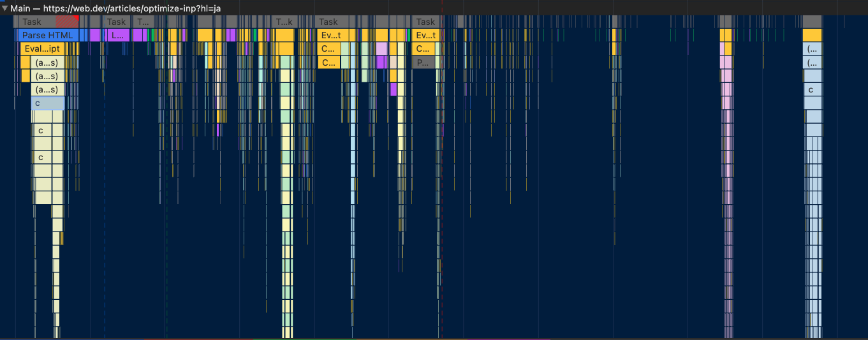Select the gray T... task bar
868x340 pixels.
pos(142,22)
